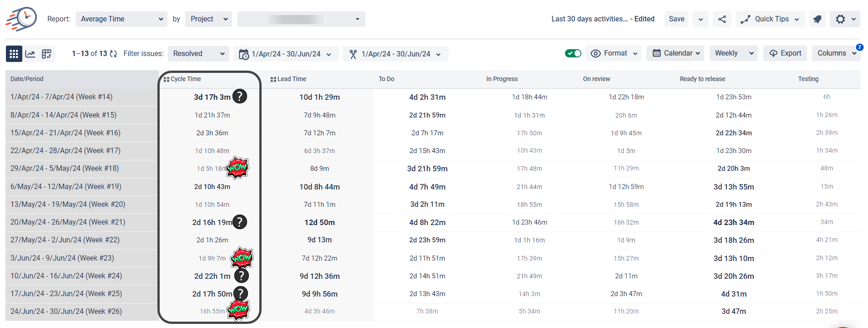Open the Quick Tips menu

[x=770, y=19]
